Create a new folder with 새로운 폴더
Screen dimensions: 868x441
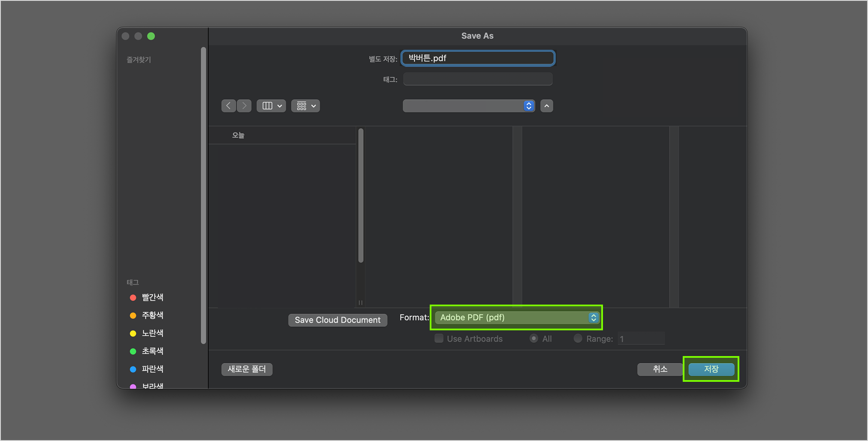click(247, 369)
